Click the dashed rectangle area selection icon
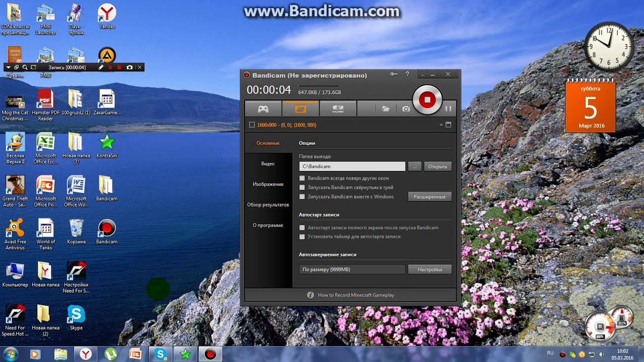 [252, 125]
